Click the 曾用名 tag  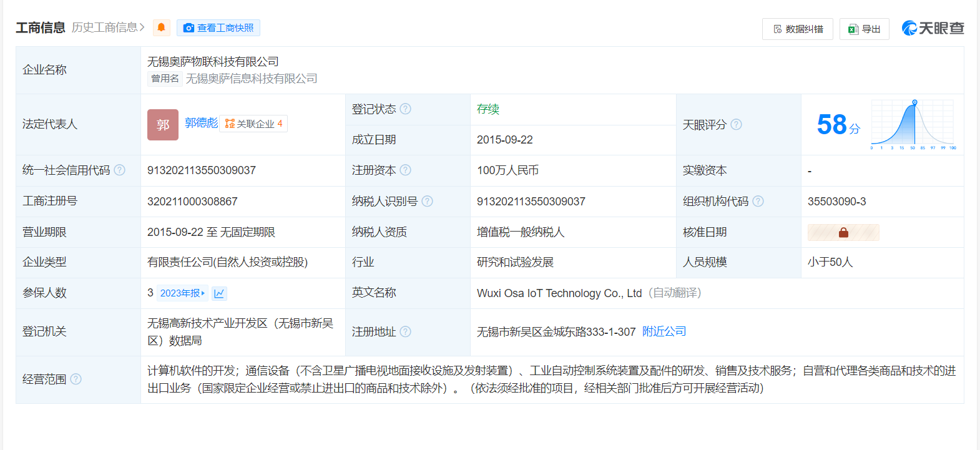coord(165,79)
